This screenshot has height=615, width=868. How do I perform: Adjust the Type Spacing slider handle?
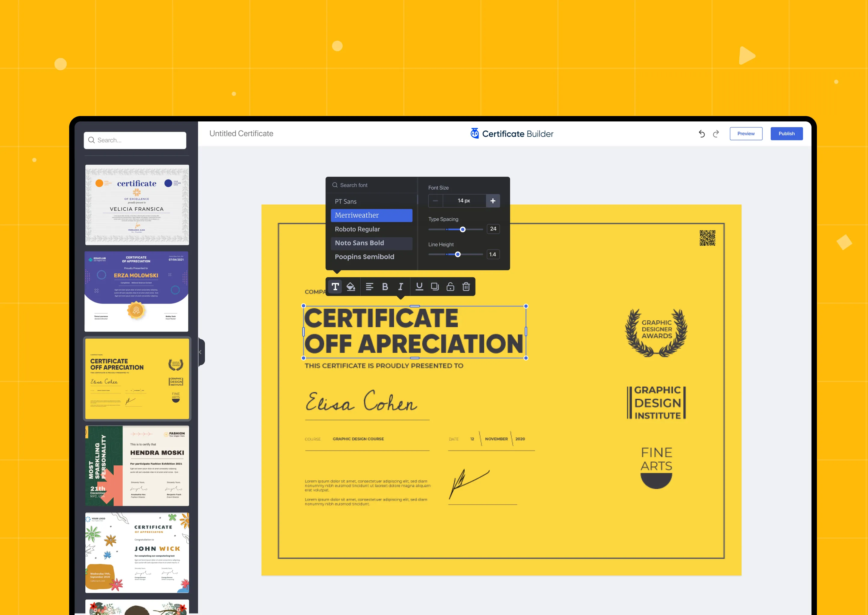click(463, 229)
